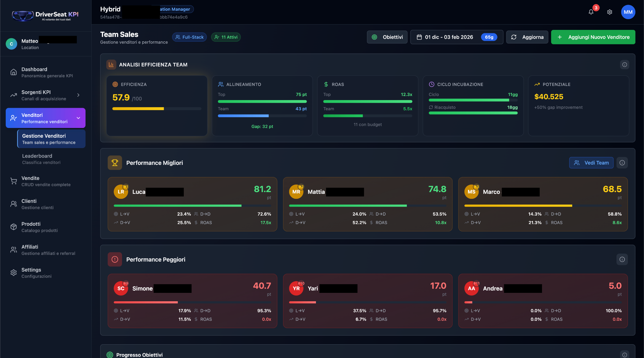This screenshot has width=644, height=358.
Task: Open Luca's top performer card
Action: point(192,204)
